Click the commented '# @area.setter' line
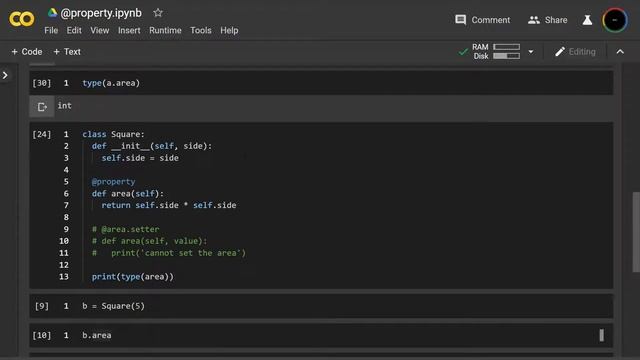640x360 pixels. pyautogui.click(x=125, y=229)
